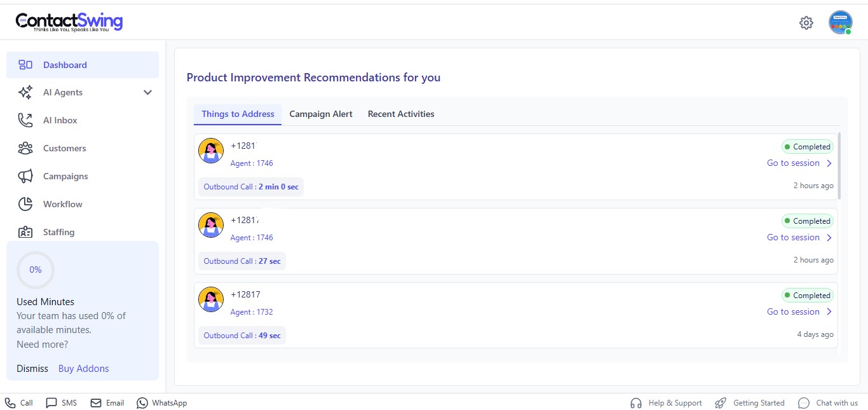868x410 pixels.
Task: Open session arrow for 2 min call
Action: click(829, 163)
